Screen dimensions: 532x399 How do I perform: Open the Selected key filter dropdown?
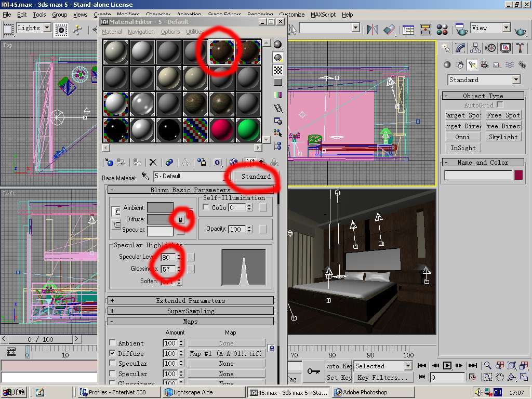coord(408,366)
